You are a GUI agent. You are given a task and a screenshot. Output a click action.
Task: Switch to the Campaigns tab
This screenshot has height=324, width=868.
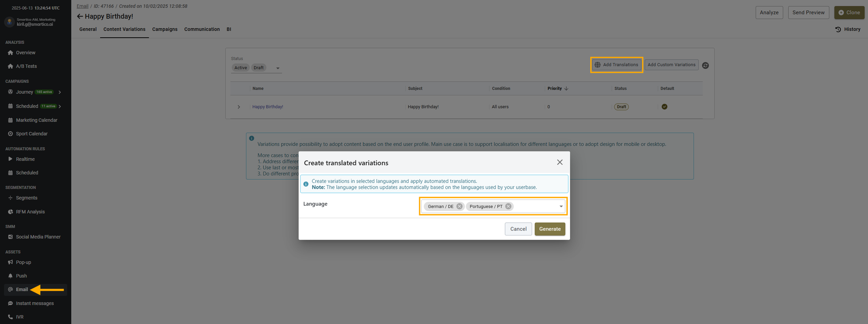point(165,29)
